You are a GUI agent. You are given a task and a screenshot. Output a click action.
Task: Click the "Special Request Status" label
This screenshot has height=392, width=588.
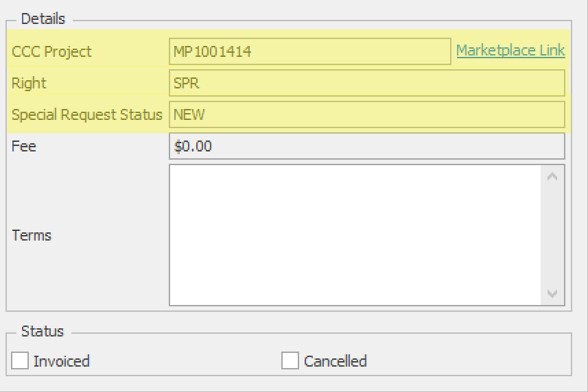(87, 114)
